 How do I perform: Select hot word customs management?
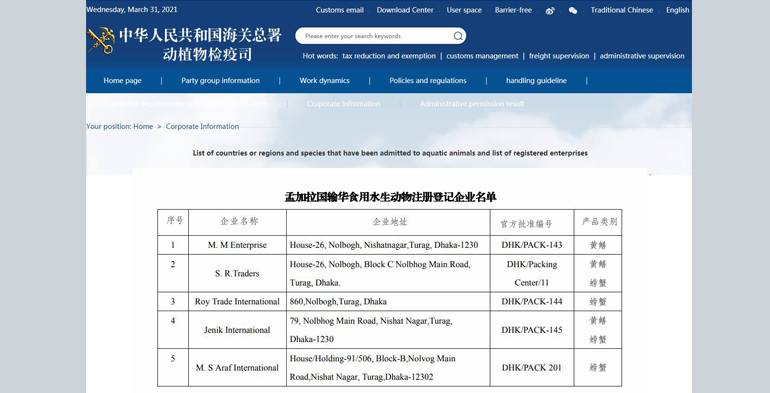(x=482, y=56)
